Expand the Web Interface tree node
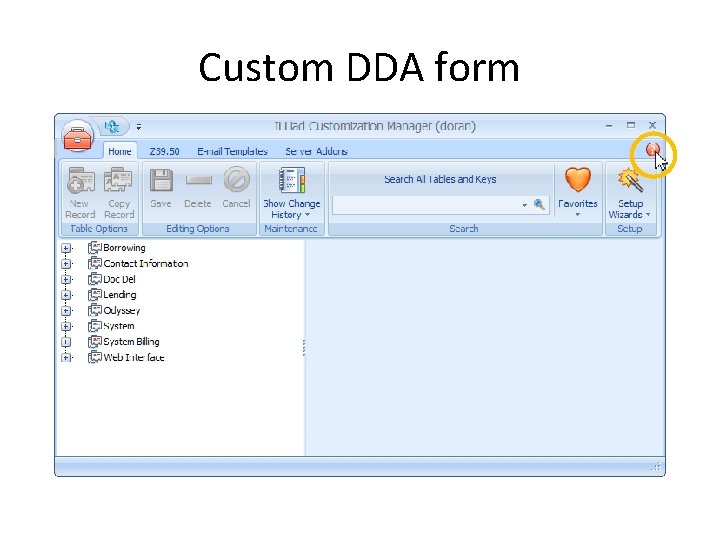 point(66,358)
